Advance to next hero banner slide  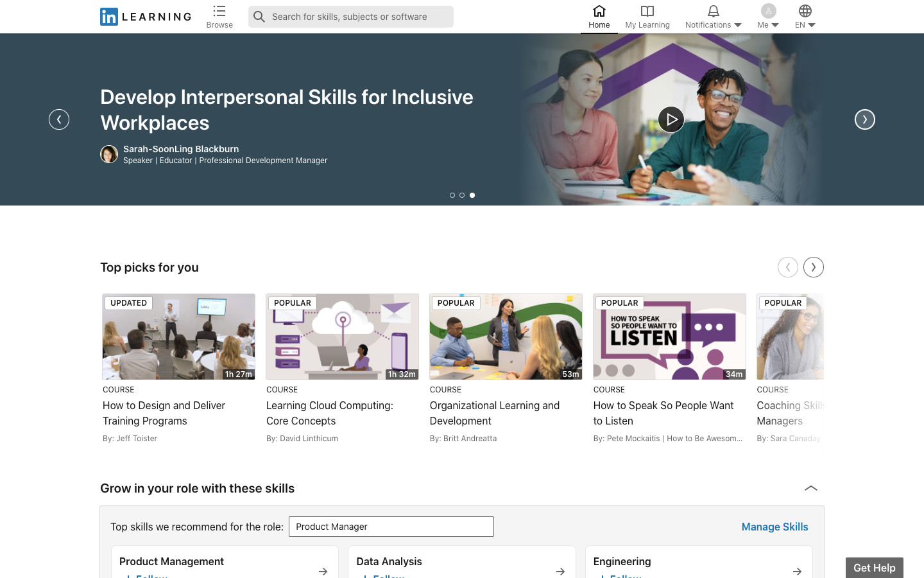click(864, 119)
